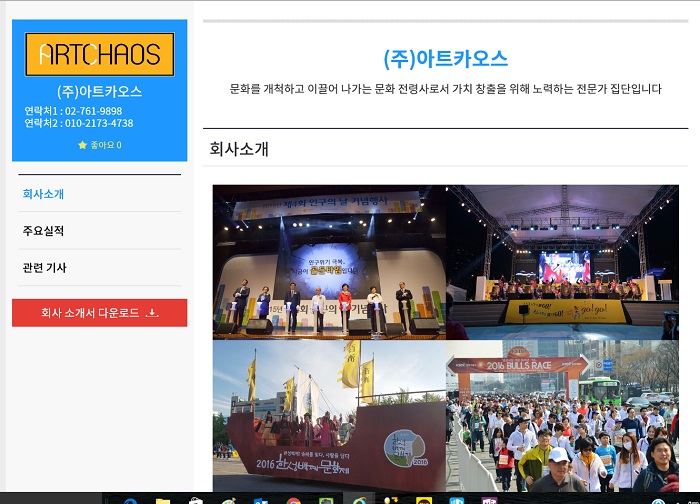Open the outdoor concert stage photo

tap(562, 261)
